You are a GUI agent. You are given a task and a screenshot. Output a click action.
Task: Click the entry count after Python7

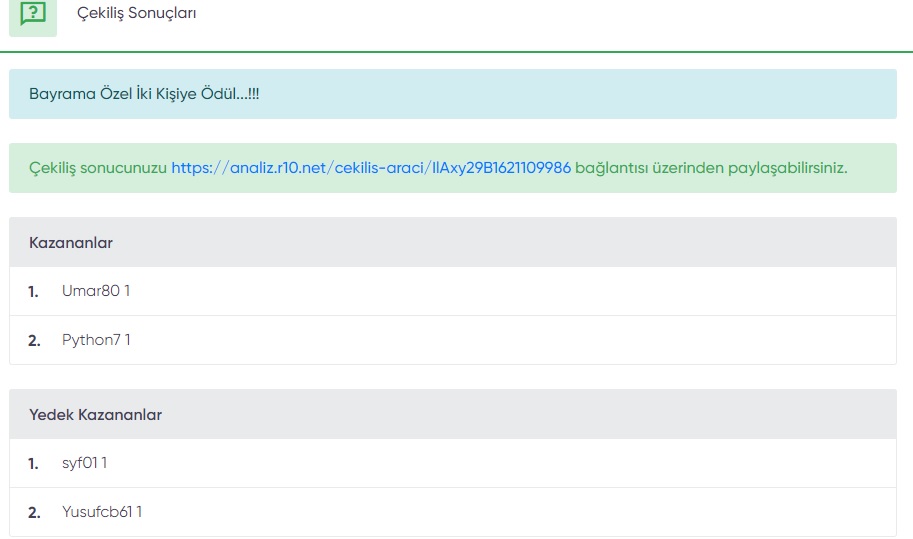pyautogui.click(x=128, y=340)
